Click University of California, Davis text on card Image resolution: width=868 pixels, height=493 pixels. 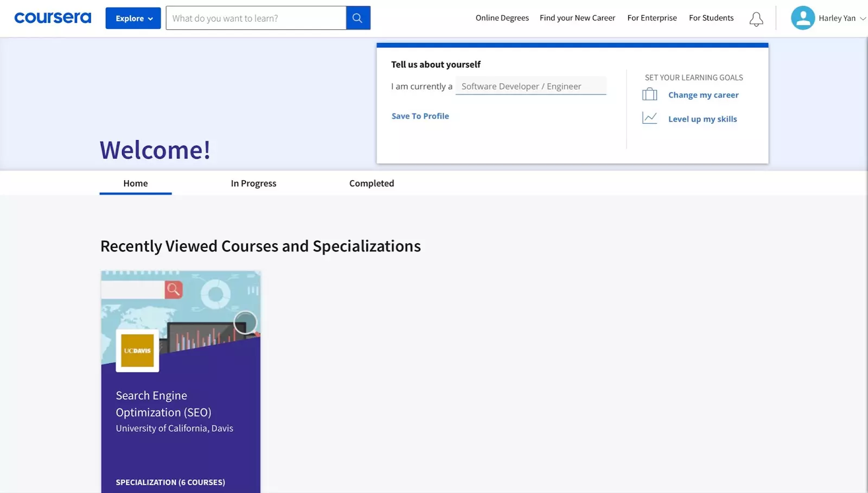click(x=174, y=428)
